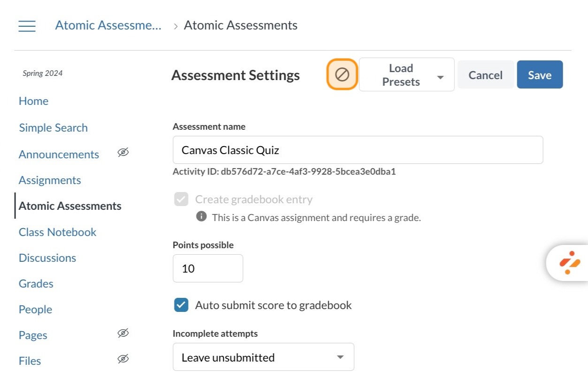The image size is (588, 377).
Task: Click the Assessment Settings heading
Action: (x=235, y=75)
